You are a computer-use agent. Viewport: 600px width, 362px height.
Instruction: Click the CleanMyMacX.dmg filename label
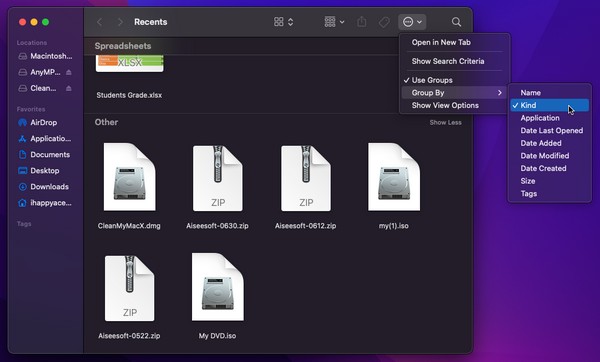point(129,226)
